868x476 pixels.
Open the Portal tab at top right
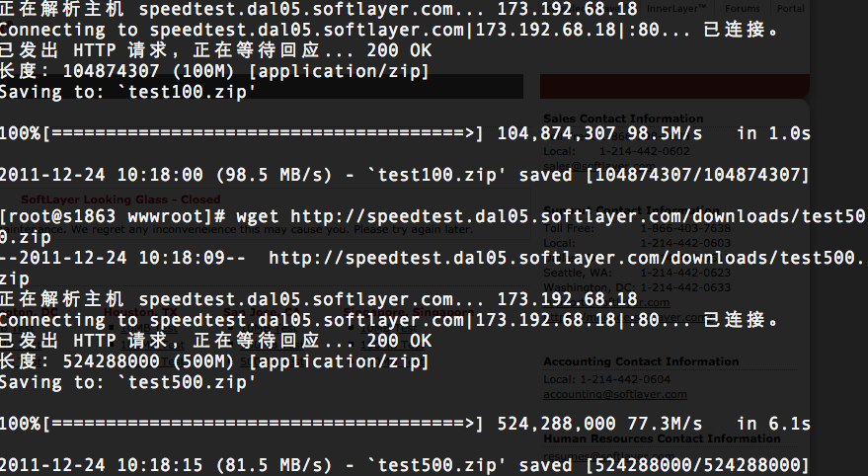[791, 8]
